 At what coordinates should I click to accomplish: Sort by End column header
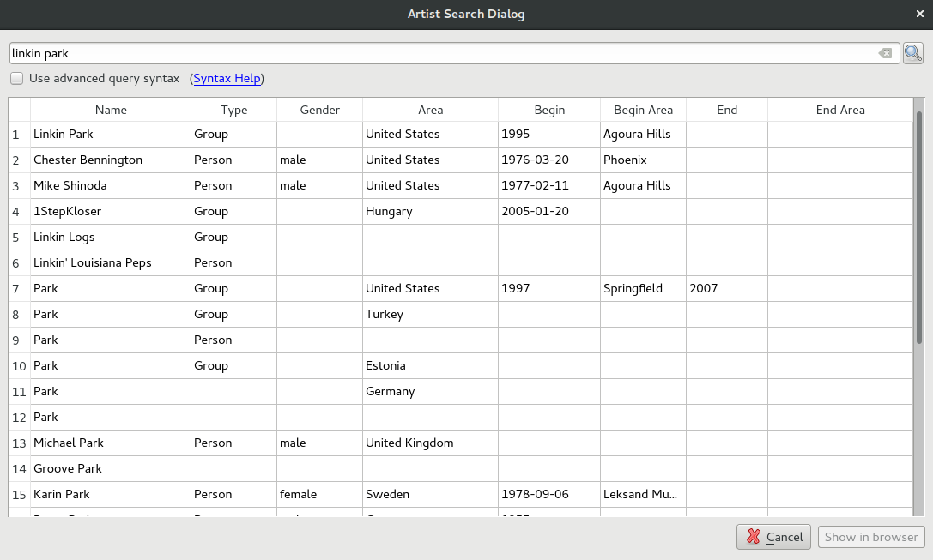click(727, 110)
